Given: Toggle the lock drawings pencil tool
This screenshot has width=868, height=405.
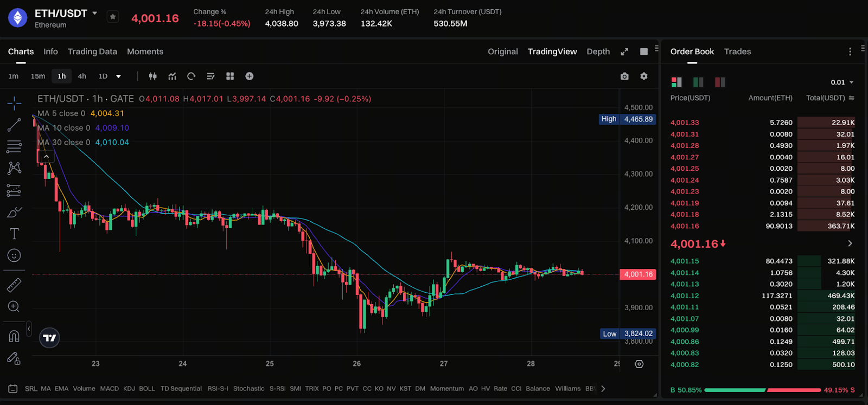Looking at the screenshot, I should tap(14, 358).
